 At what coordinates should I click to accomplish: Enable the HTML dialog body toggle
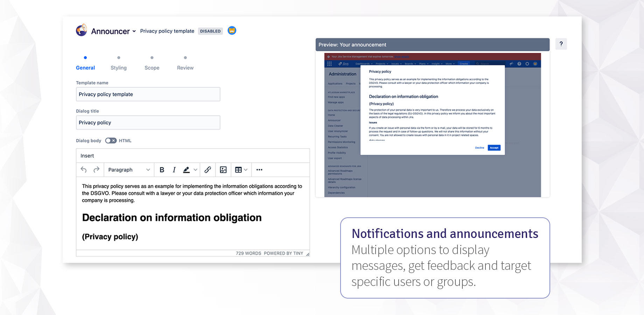[111, 141]
